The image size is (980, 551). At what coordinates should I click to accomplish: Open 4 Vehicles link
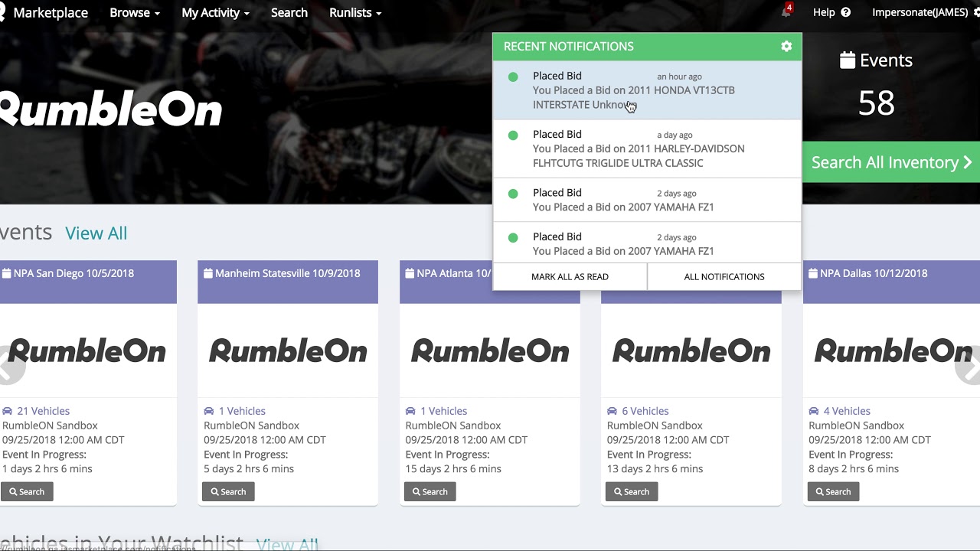pyautogui.click(x=847, y=411)
